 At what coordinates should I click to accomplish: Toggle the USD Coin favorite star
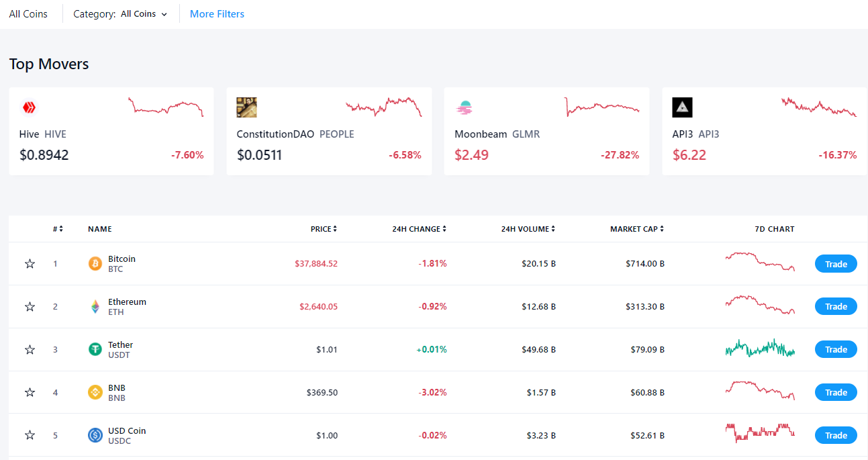click(30, 435)
